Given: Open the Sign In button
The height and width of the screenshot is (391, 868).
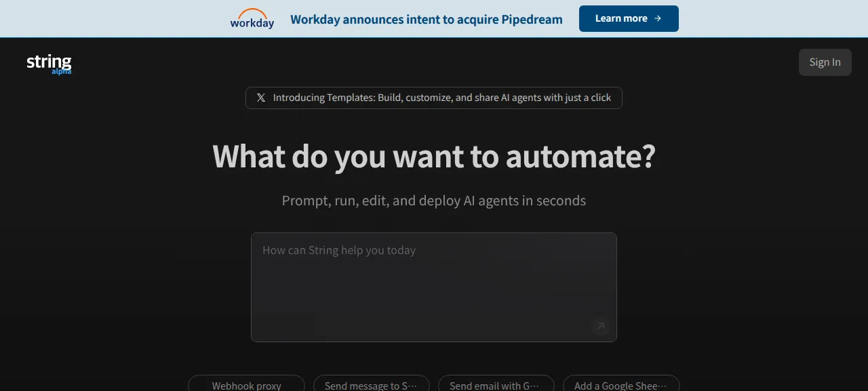Looking at the screenshot, I should point(825,62).
